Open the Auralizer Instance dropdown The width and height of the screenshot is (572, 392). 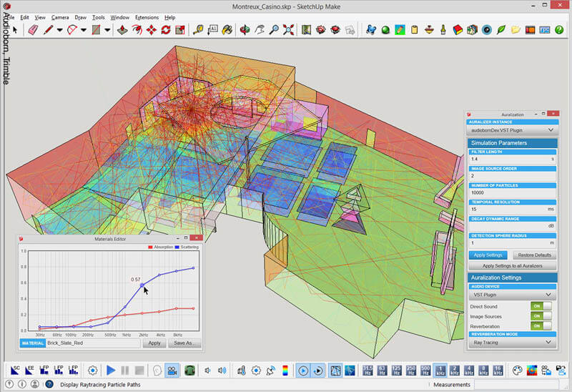coord(512,130)
